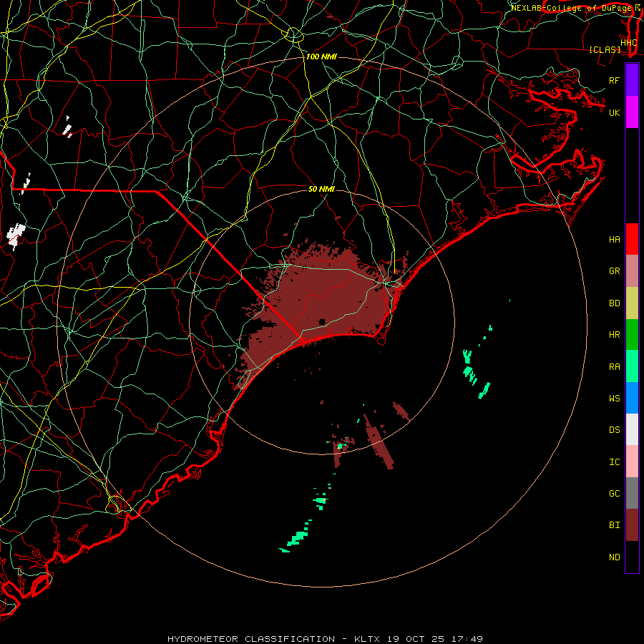Screen dimensions: 644x644
Task: Click the 19 OCT 25 date text
Action: point(416,639)
